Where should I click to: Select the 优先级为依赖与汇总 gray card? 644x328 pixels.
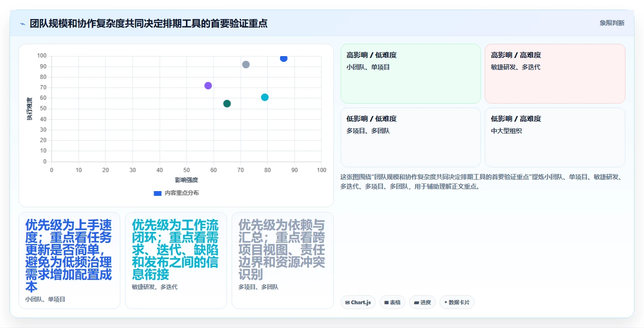pos(283,260)
